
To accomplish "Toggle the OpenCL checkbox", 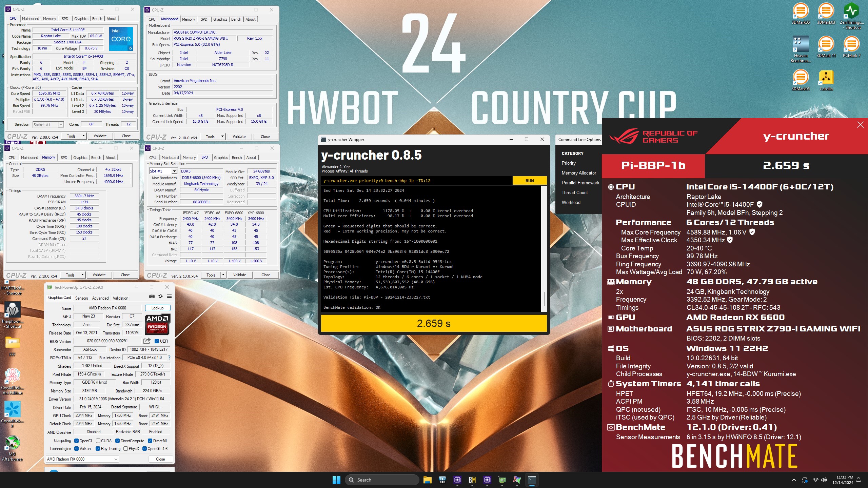I will pyautogui.click(x=76, y=441).
